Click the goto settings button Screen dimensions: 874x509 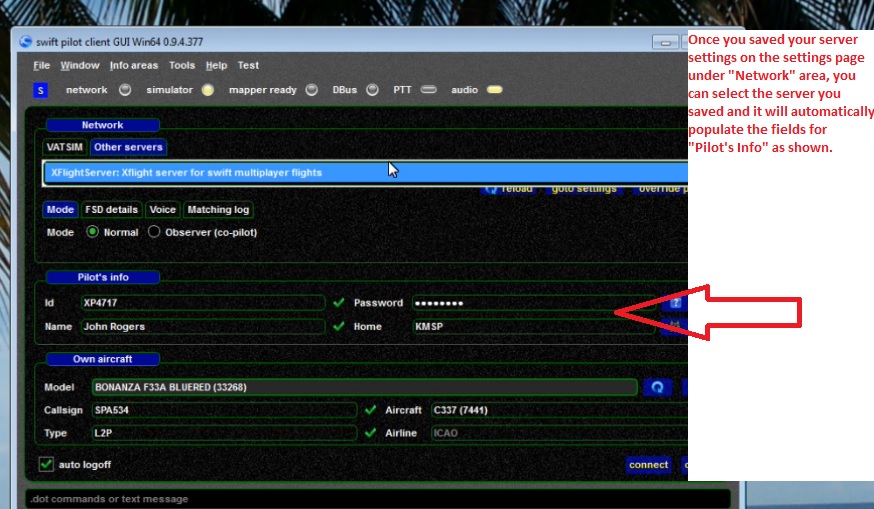[584, 190]
